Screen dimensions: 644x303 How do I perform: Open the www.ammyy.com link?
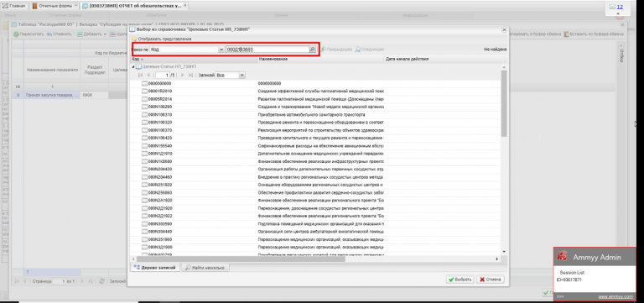coord(615,296)
